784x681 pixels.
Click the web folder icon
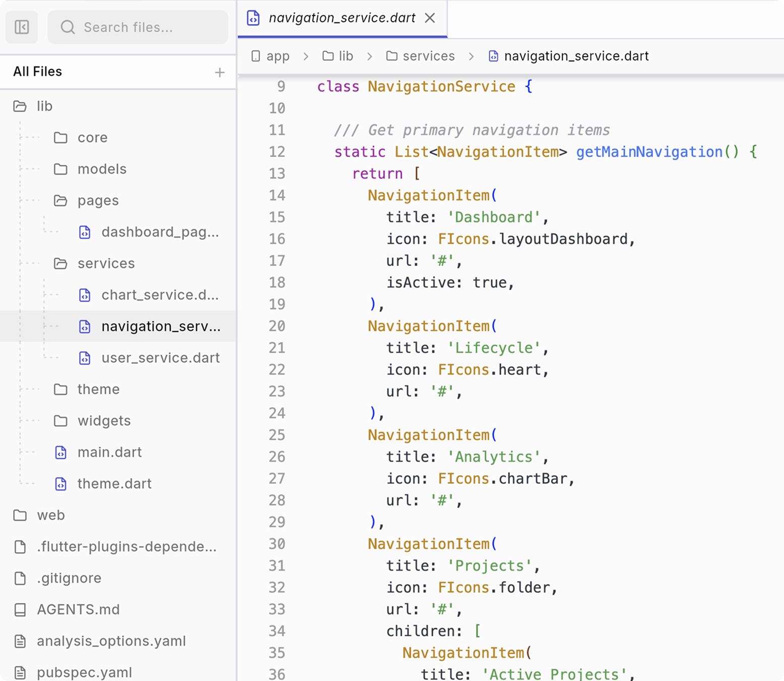coord(20,515)
